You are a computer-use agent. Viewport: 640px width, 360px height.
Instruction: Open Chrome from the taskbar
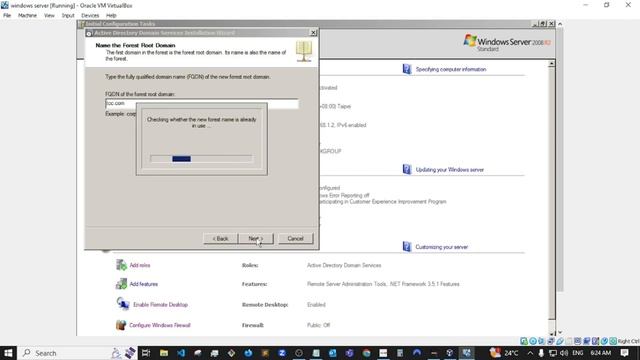click(366, 353)
